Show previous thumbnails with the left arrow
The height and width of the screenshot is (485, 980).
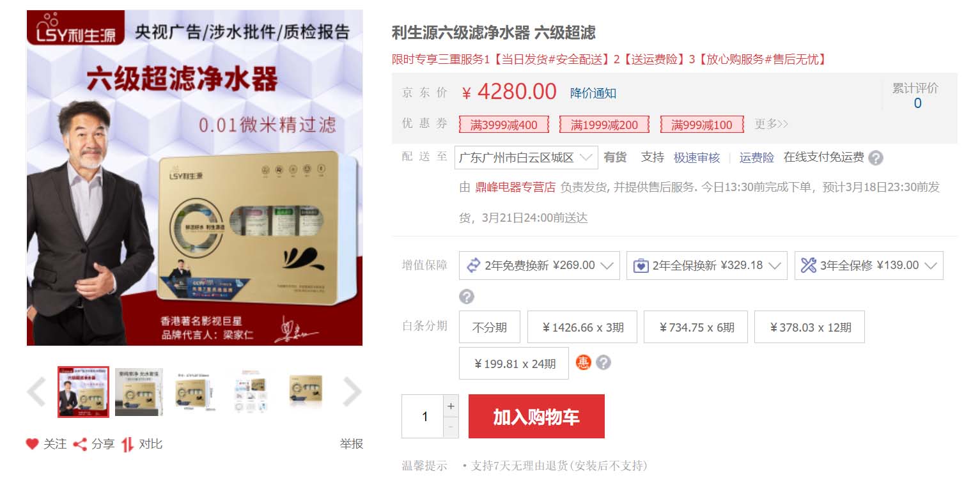click(36, 392)
